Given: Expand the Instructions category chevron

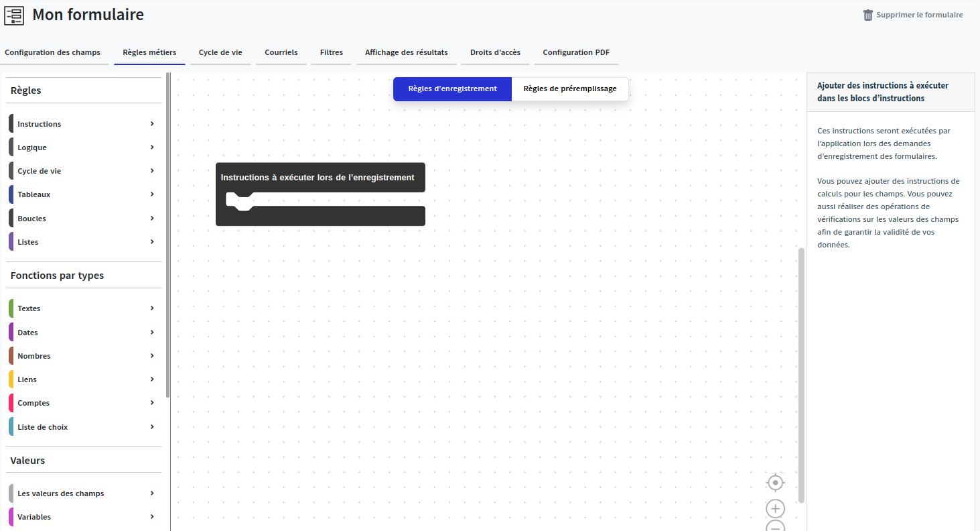Looking at the screenshot, I should pos(152,124).
